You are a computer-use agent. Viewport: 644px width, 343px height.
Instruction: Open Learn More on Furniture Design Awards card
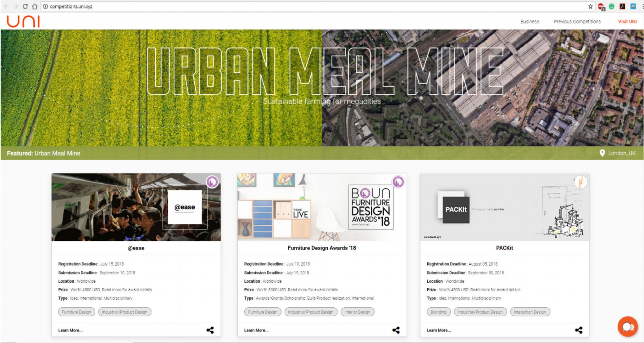(256, 330)
